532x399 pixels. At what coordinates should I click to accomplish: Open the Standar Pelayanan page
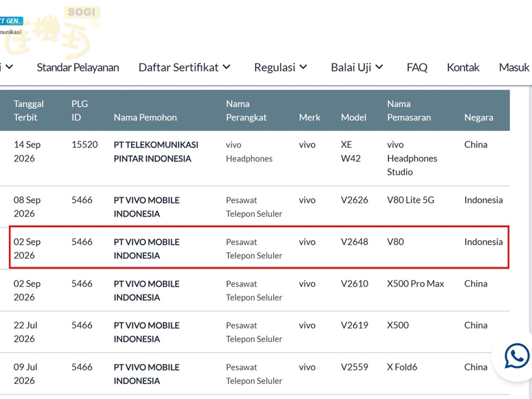pyautogui.click(x=78, y=67)
